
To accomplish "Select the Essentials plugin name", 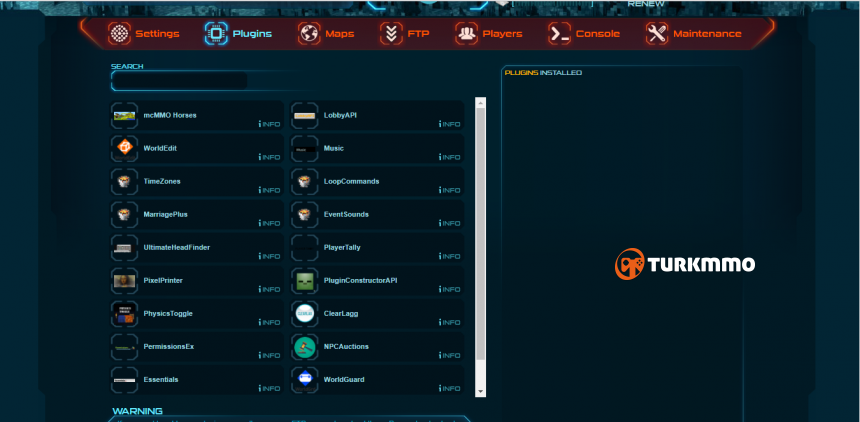I will (161, 379).
